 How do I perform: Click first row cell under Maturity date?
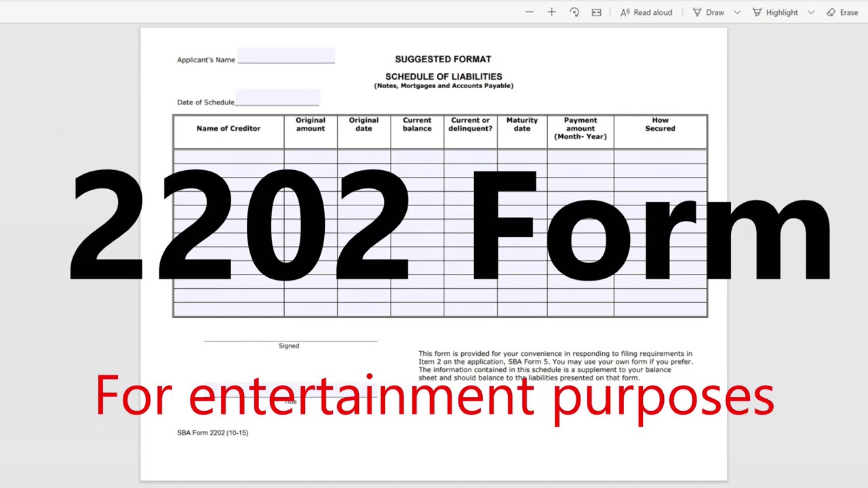click(522, 157)
